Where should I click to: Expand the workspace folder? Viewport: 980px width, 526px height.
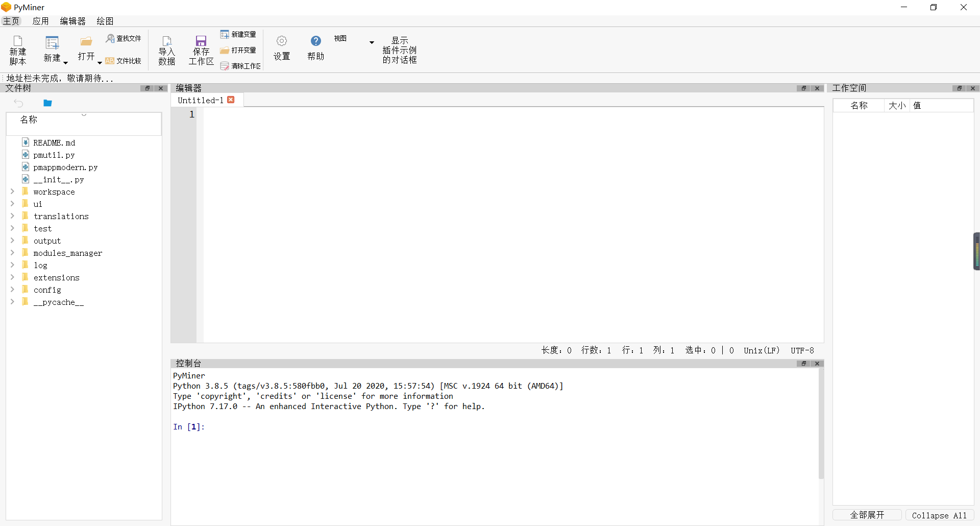(x=12, y=192)
